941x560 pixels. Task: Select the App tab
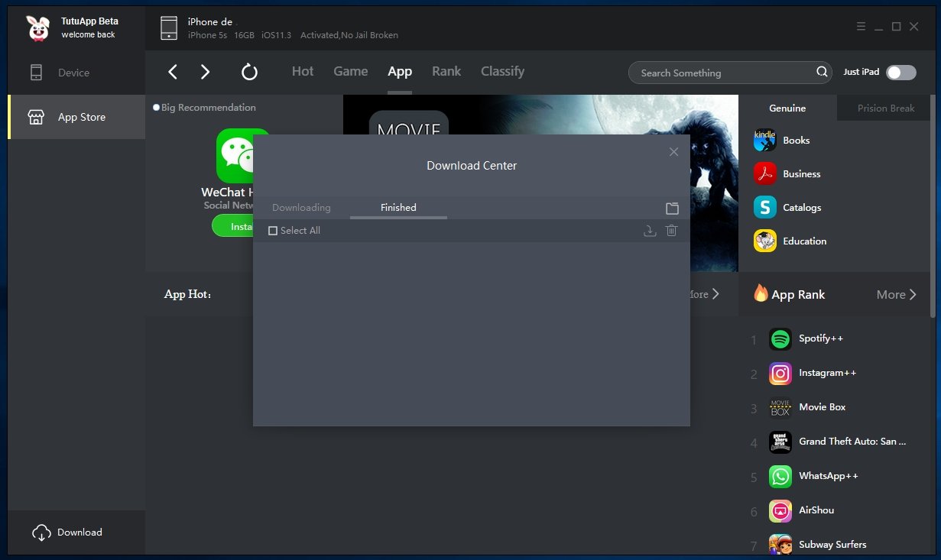400,71
